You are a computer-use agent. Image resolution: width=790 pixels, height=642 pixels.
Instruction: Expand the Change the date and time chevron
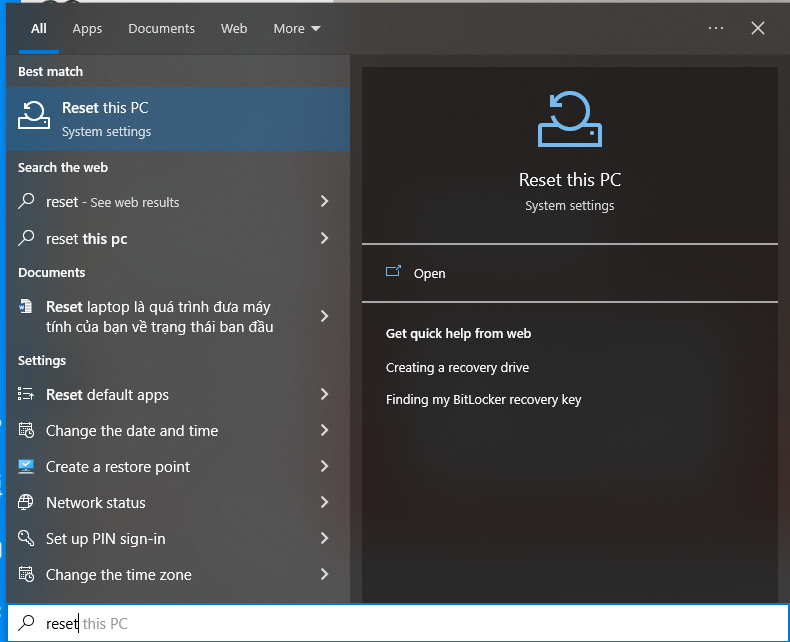pos(324,430)
